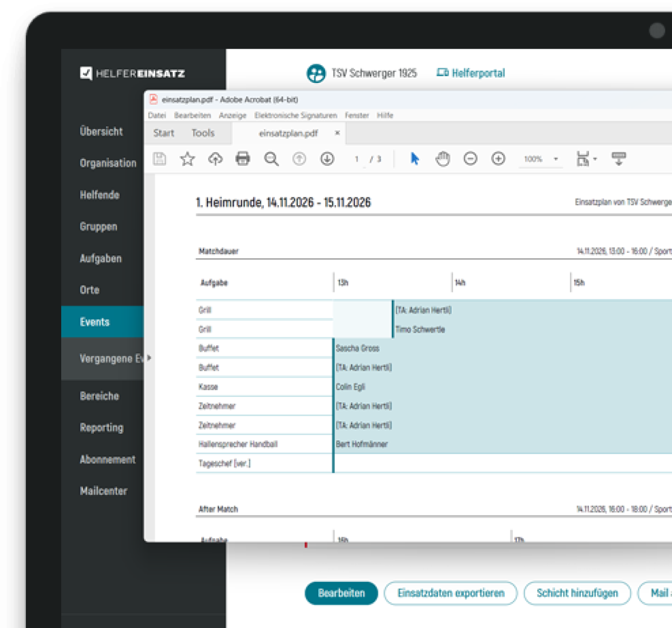Zoom in with the plus icon

498,159
